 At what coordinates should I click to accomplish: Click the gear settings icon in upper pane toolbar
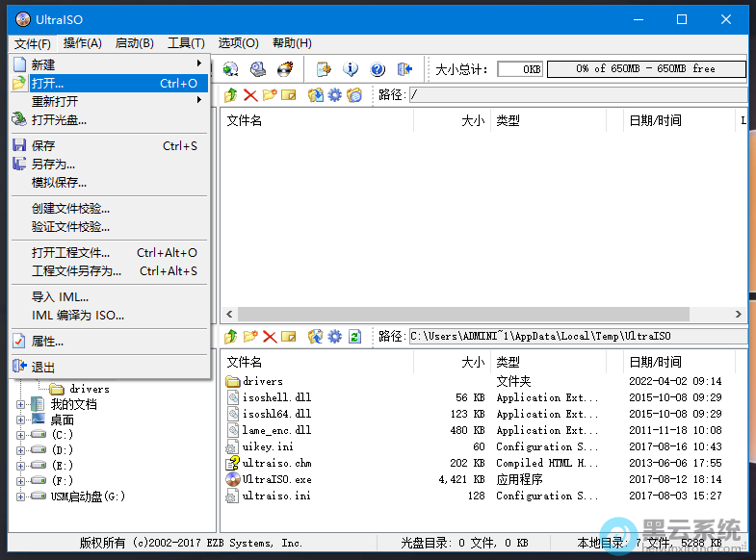[x=334, y=94]
